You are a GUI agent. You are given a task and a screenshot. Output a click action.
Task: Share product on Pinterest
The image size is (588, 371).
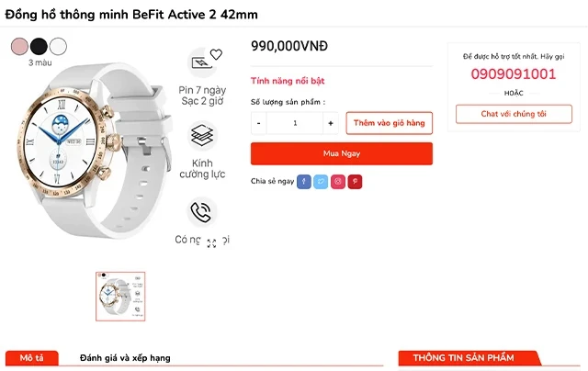point(355,182)
